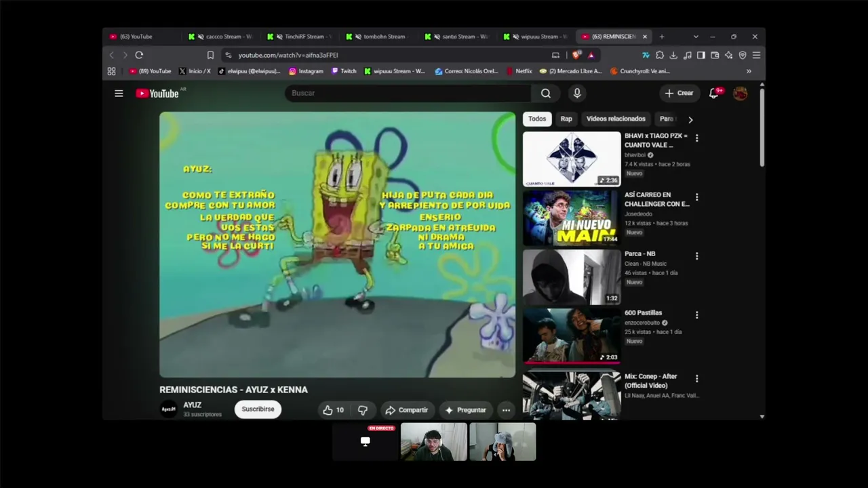Image resolution: width=868 pixels, height=488 pixels.
Task: Show the tab search dropdown
Action: (x=696, y=37)
